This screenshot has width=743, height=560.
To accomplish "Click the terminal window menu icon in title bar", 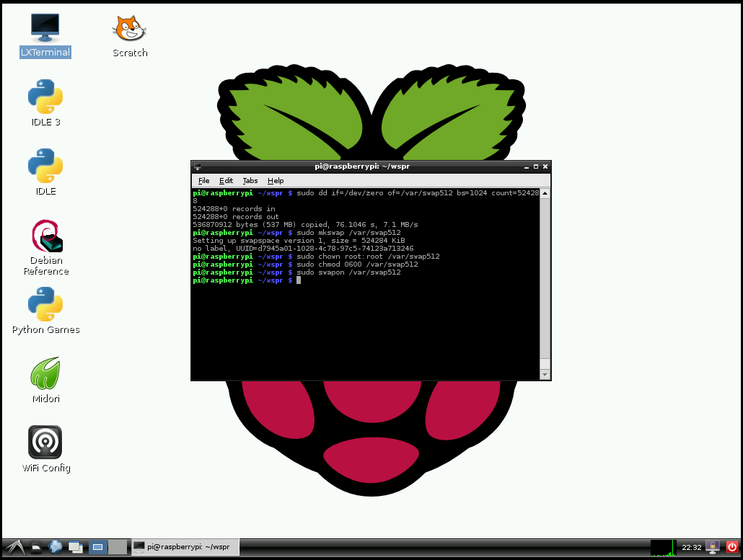I will [198, 166].
